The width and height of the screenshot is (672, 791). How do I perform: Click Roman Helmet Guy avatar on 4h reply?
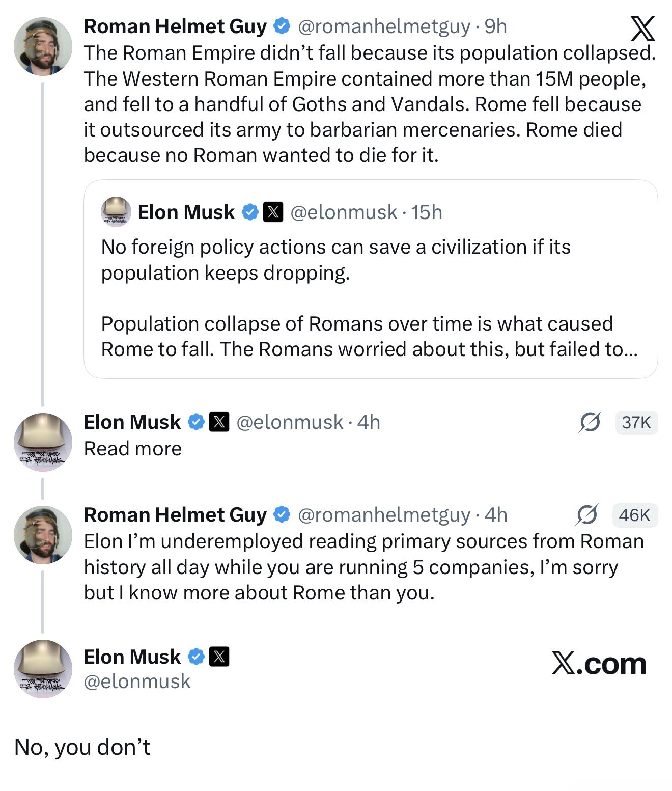[x=43, y=535]
